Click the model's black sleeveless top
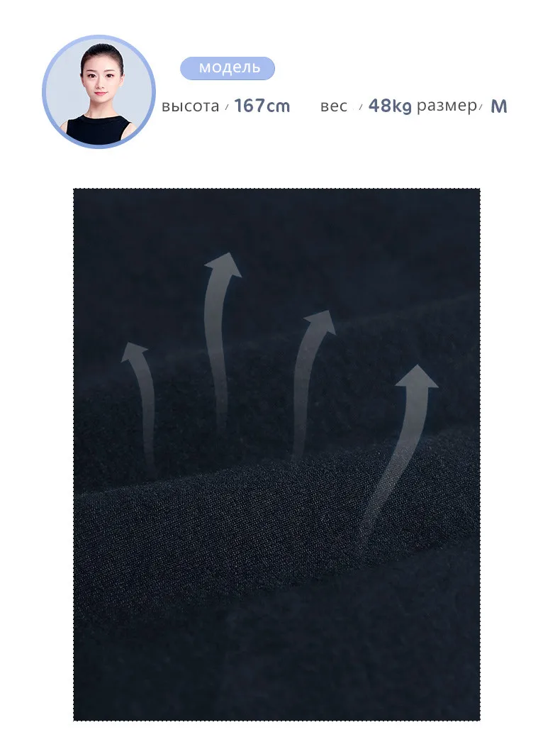This screenshot has width=560, height=737. coord(99,131)
